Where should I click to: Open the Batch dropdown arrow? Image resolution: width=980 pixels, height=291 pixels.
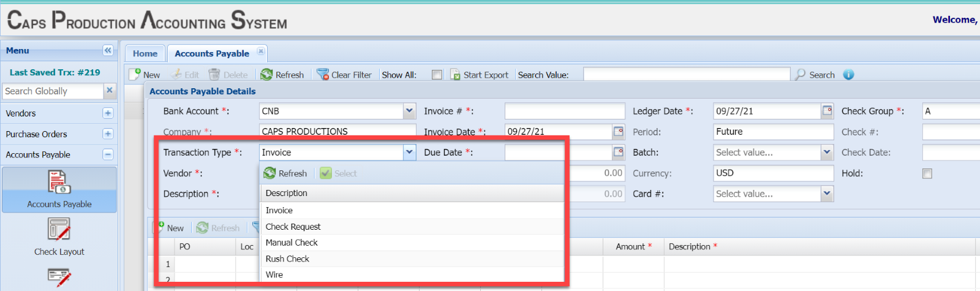827,152
